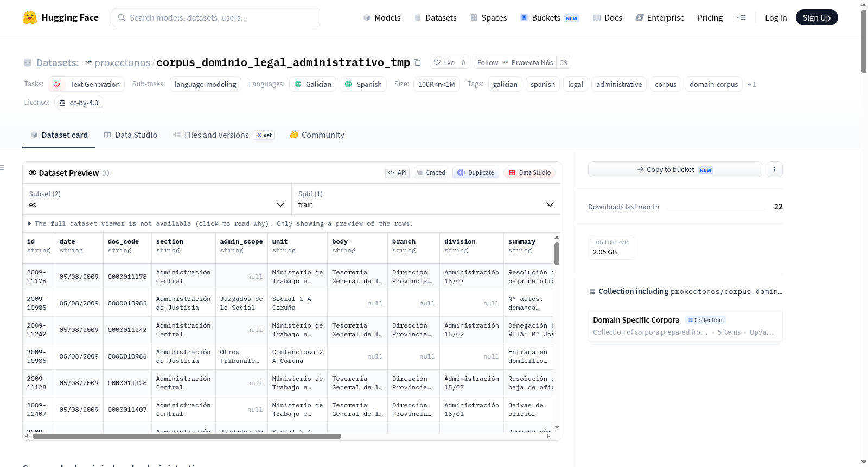Click the cc-by-4.0 license tag
The width and height of the screenshot is (868, 467).
point(79,103)
